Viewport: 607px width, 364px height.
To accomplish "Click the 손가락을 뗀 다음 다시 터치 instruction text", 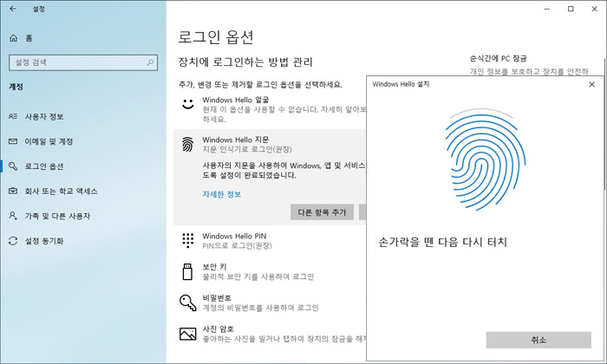I will [442, 242].
